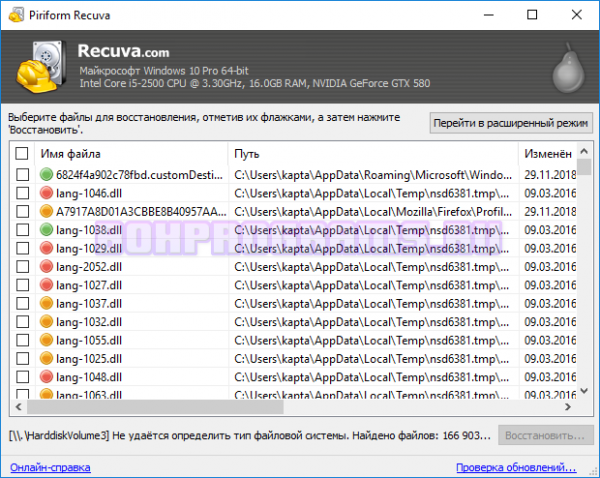Click Перейти в расширенный режим button
Image resolution: width=600 pixels, height=478 pixels.
click(511, 123)
